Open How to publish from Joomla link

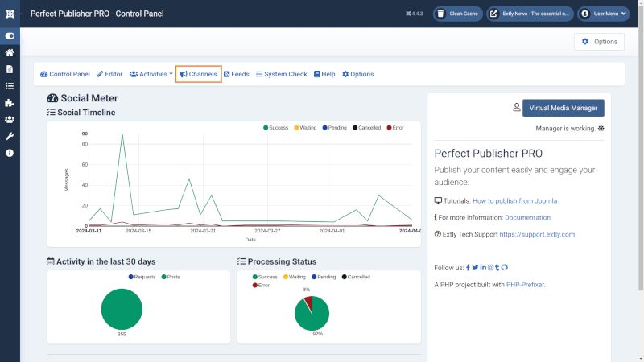(x=514, y=200)
